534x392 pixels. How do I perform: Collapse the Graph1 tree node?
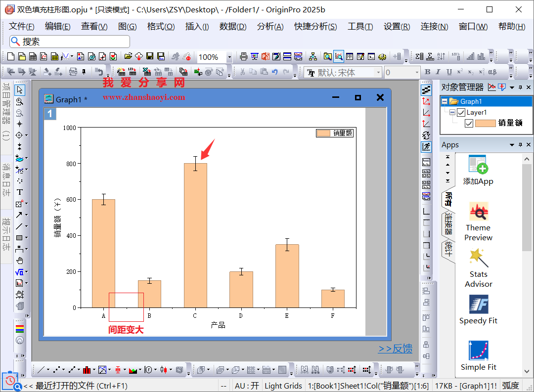click(445, 101)
